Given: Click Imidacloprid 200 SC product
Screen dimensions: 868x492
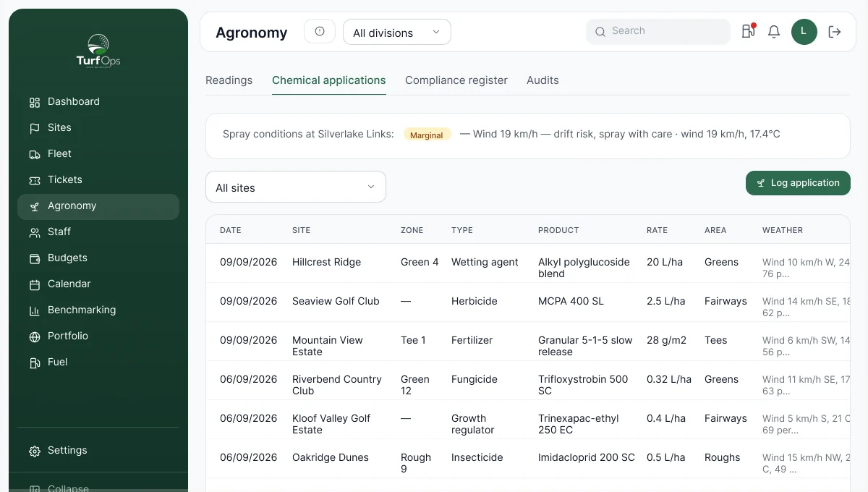Looking at the screenshot, I should coord(587,458).
